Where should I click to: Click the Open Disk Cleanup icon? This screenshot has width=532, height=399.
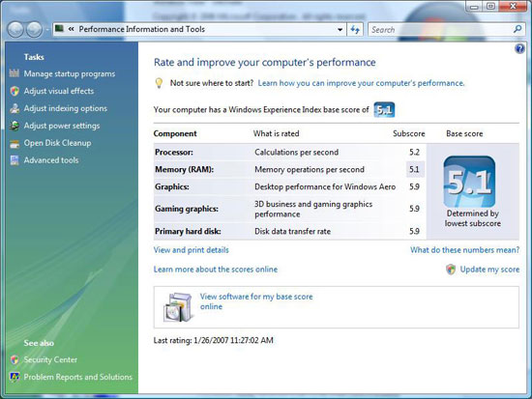(x=15, y=143)
